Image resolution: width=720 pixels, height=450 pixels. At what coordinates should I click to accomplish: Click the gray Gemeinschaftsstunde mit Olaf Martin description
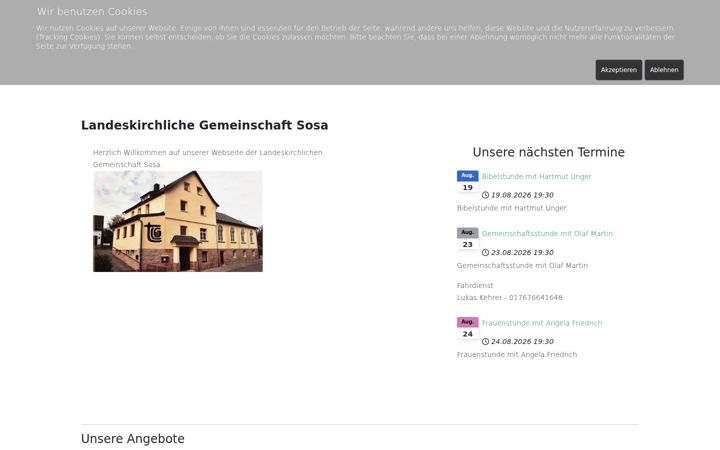(x=522, y=265)
